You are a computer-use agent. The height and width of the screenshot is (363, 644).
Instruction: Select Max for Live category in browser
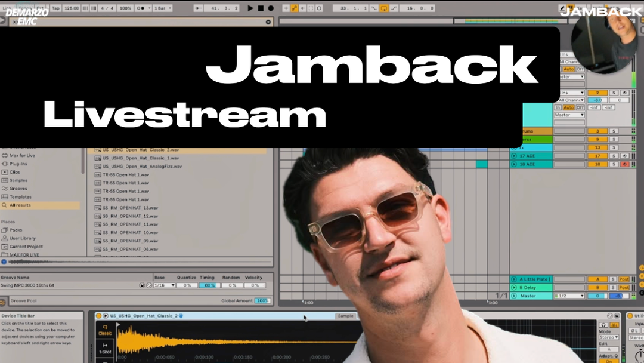click(x=22, y=155)
